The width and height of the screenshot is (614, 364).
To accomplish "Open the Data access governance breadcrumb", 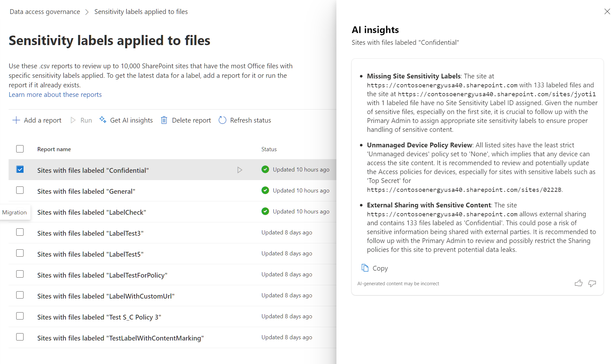I will (45, 12).
